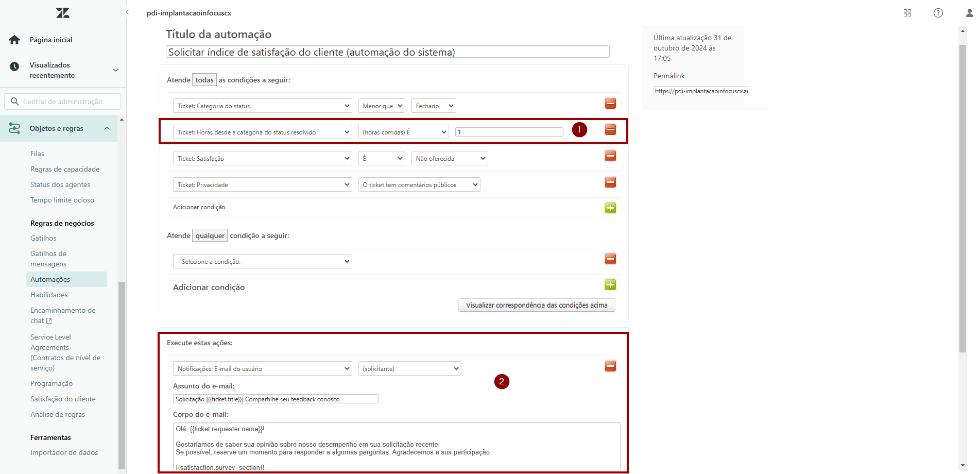Viewport: 980px width, 474px height.
Task: Open the user profile icon
Action: tap(969, 13)
